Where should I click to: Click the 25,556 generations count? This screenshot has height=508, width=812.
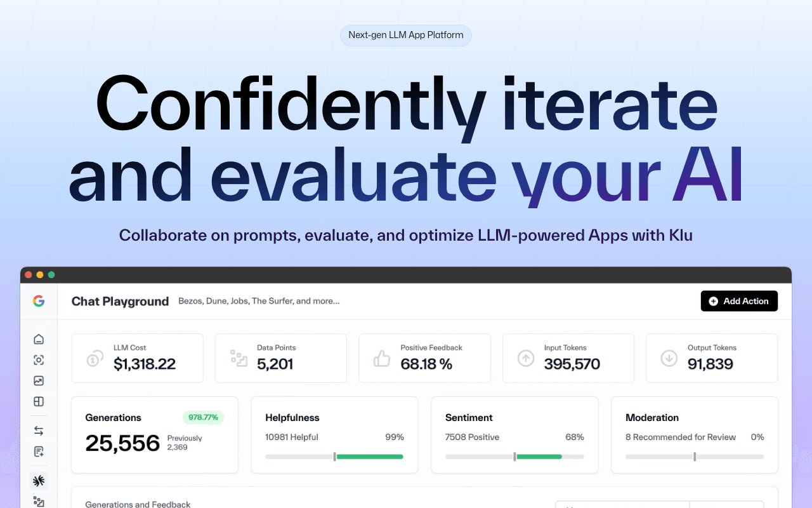[x=122, y=443]
